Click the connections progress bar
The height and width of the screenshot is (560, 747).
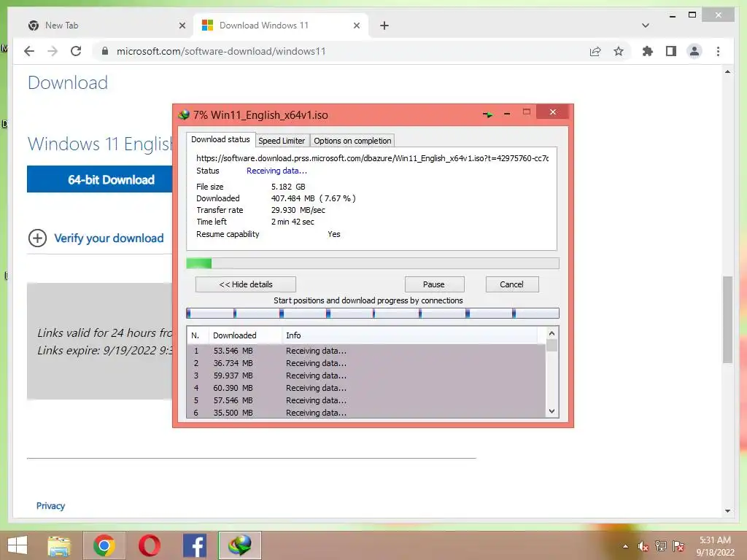(373, 313)
